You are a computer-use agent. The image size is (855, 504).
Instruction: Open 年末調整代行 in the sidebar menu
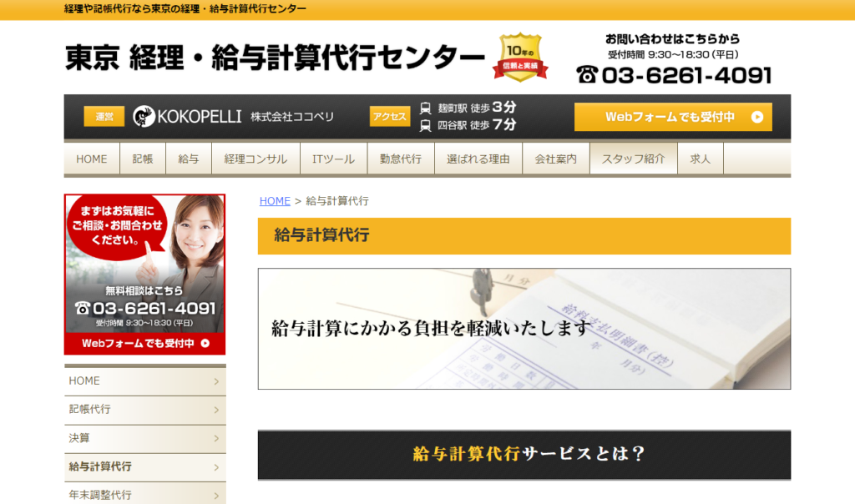[100, 494]
